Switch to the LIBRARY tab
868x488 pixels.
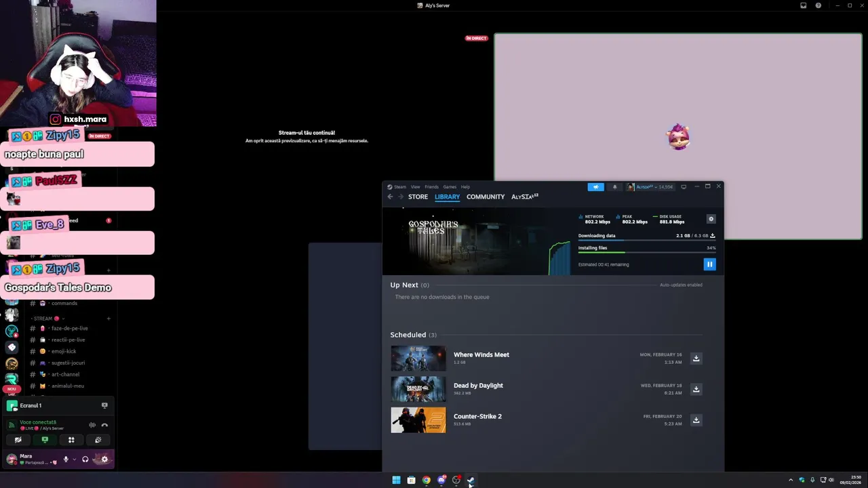tap(447, 197)
